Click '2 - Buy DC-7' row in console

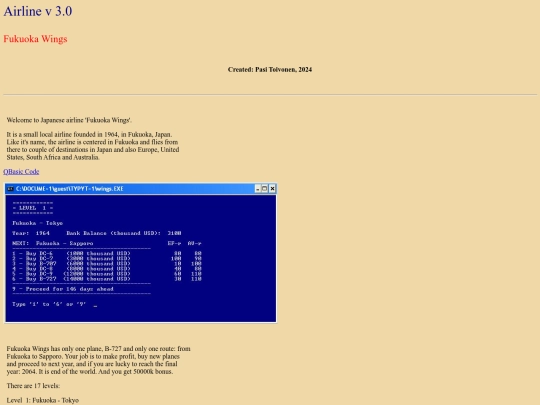click(107, 259)
